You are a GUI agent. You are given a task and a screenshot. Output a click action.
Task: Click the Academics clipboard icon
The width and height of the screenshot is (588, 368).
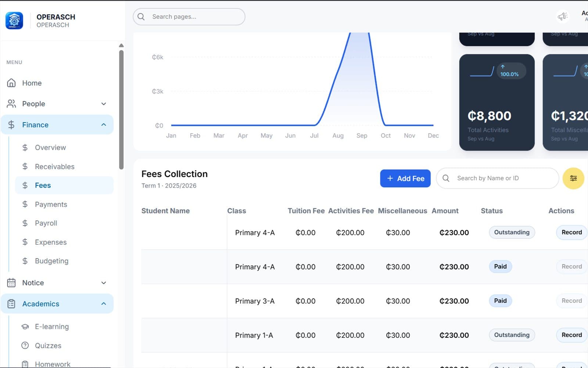[11, 304]
